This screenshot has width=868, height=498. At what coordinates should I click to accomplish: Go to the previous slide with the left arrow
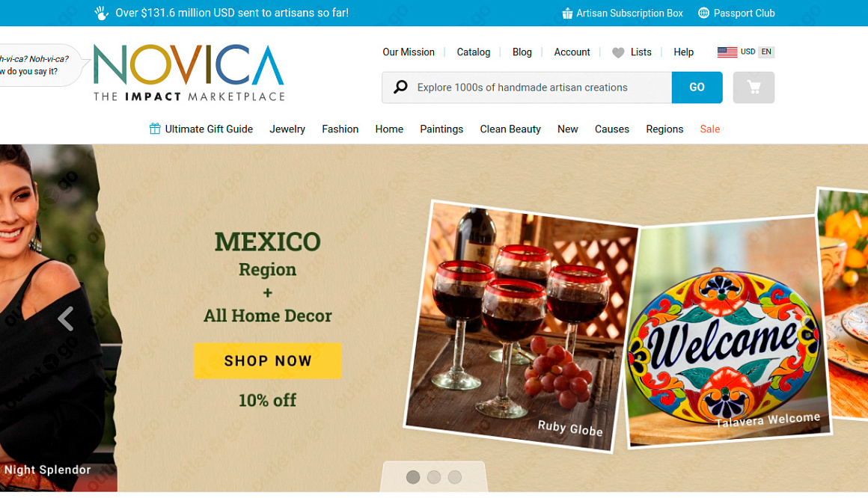click(66, 319)
